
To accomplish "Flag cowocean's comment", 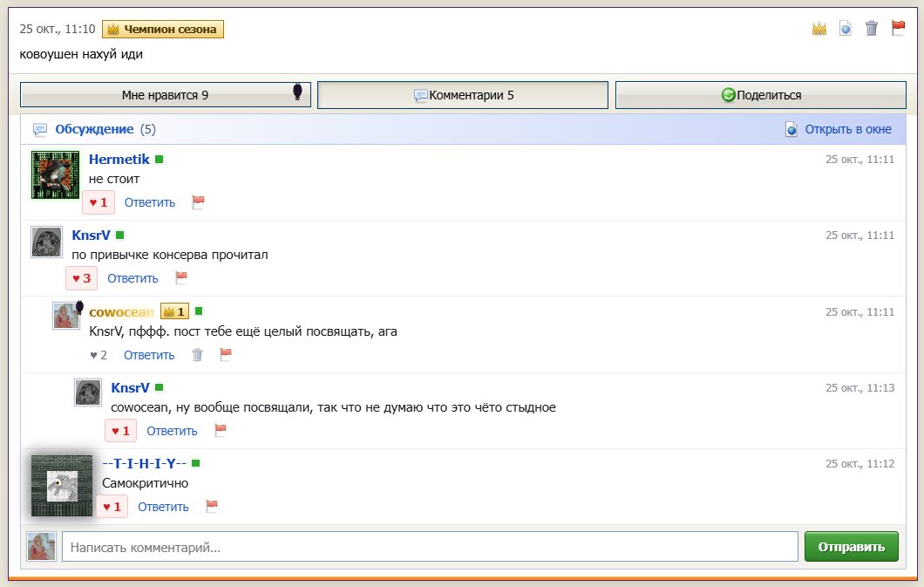I will click(226, 354).
